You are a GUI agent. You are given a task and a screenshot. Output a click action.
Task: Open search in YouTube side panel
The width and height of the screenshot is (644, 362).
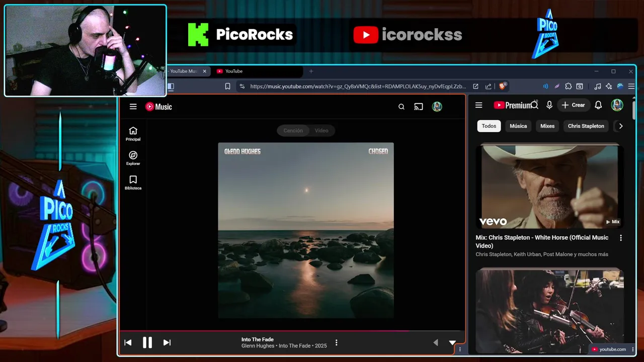[x=535, y=105]
